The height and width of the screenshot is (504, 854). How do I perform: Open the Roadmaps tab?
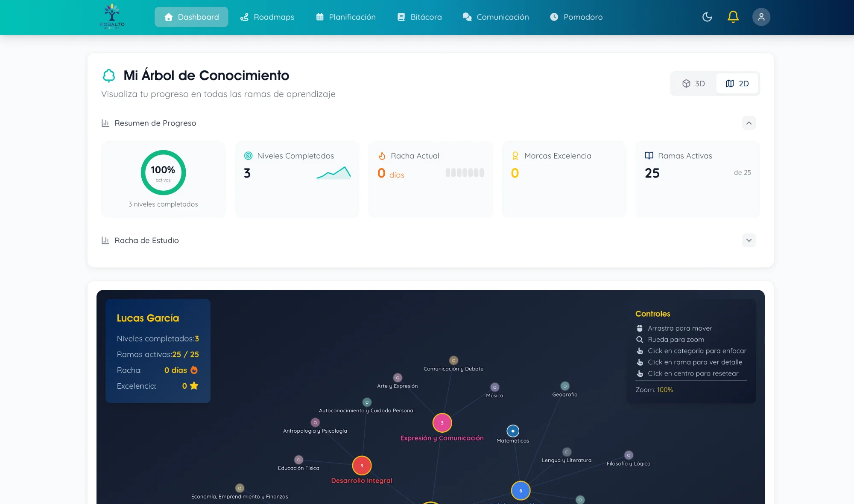(x=267, y=17)
